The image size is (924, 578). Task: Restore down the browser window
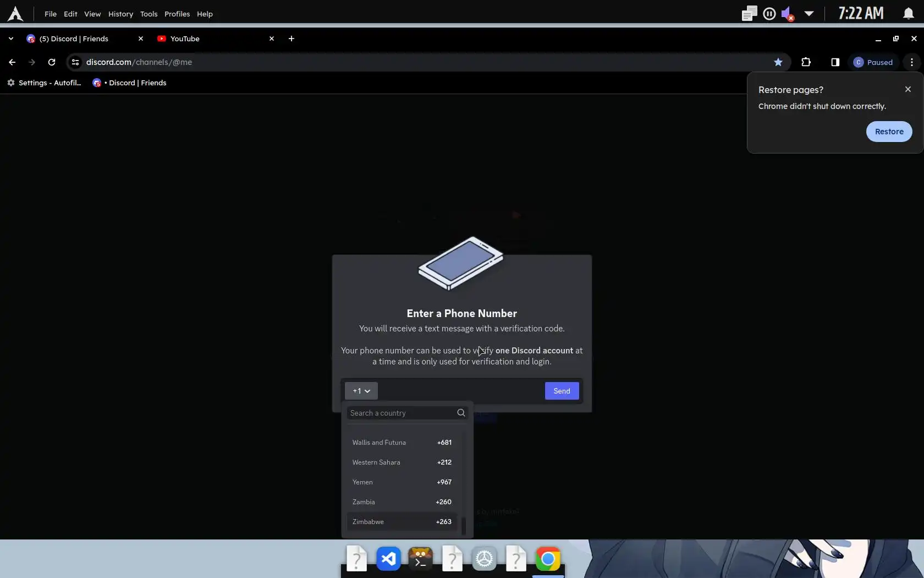coord(896,39)
